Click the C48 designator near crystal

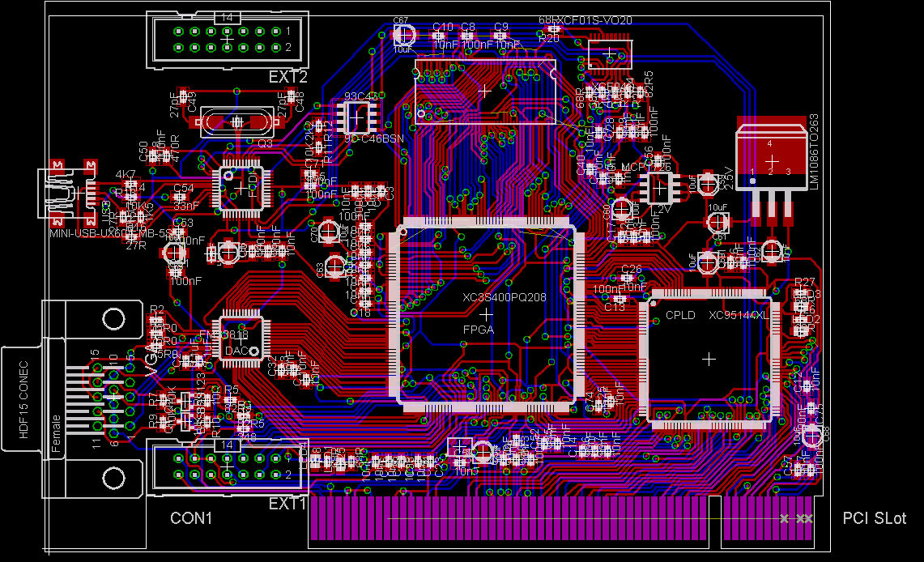(300, 101)
